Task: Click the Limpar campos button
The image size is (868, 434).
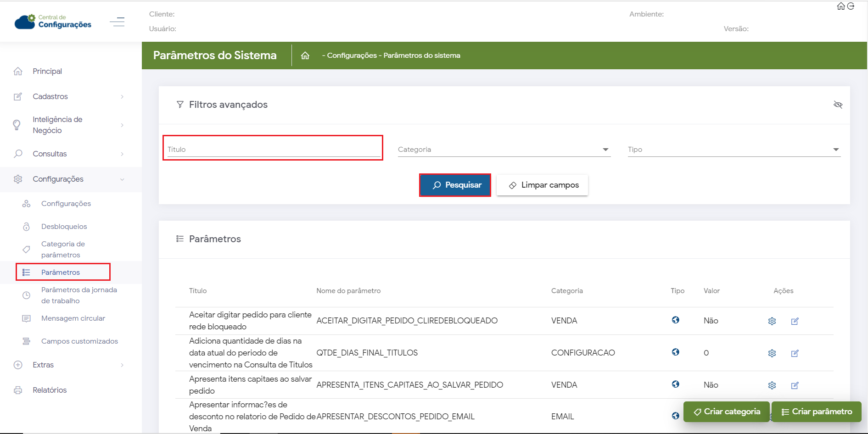Action: 542,185
